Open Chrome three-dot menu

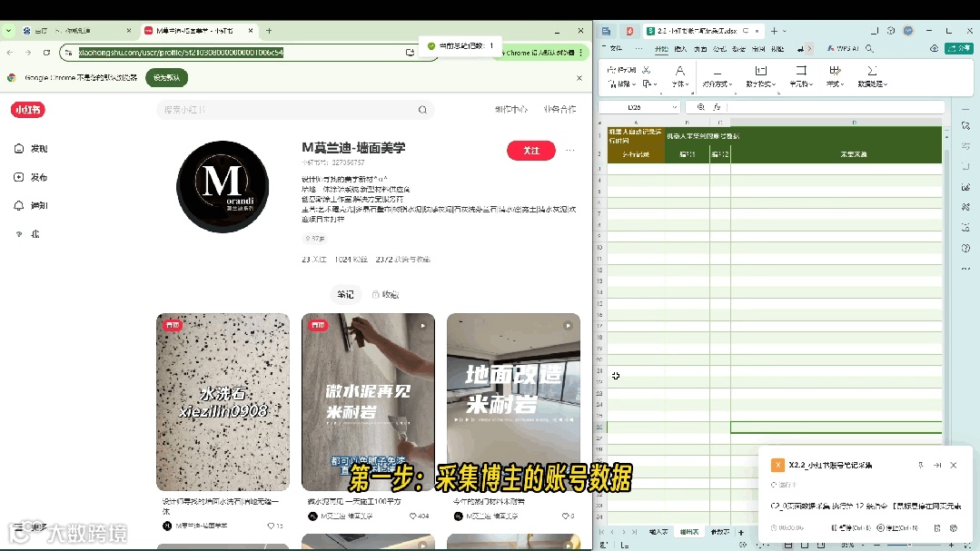tap(581, 53)
